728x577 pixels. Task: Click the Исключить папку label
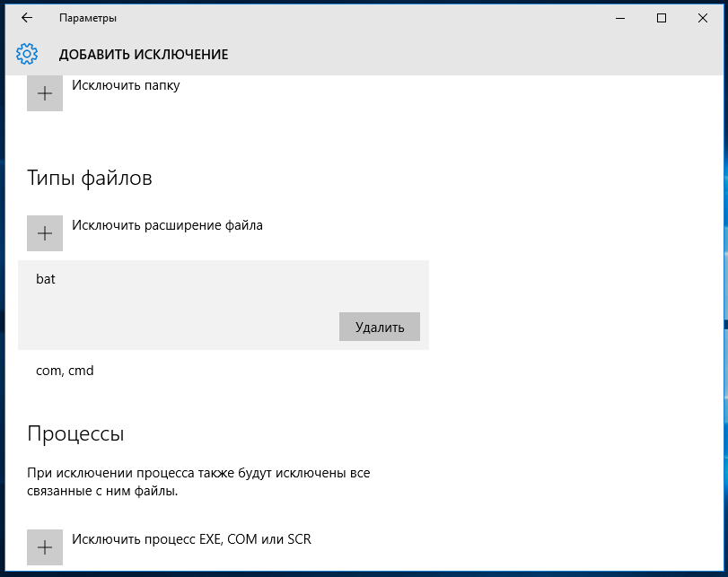(x=126, y=85)
